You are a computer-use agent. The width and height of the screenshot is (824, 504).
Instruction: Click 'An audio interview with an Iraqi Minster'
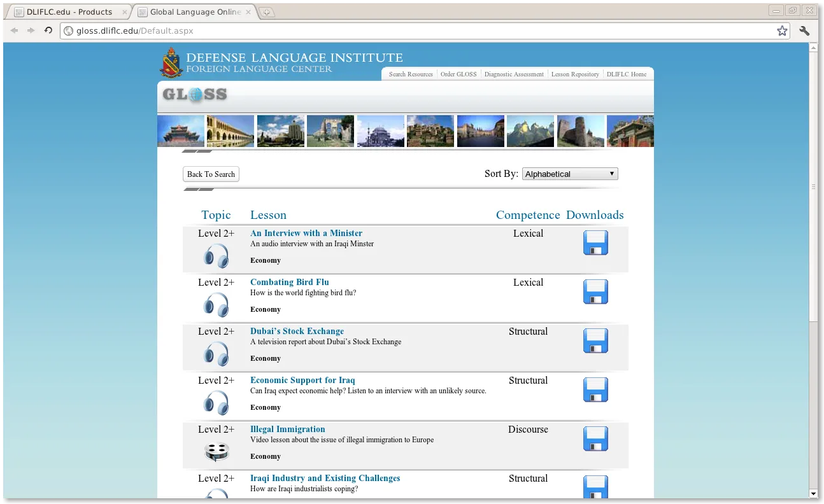tap(312, 244)
